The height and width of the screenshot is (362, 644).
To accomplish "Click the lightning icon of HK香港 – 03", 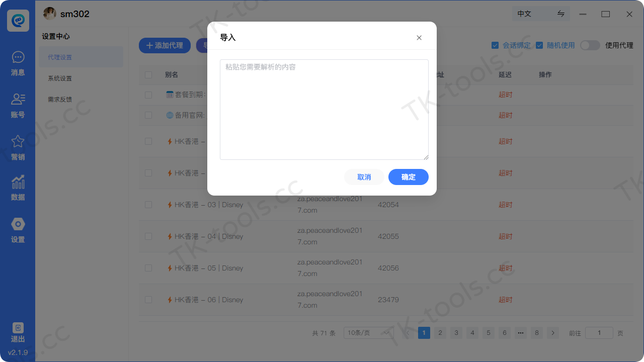I will tap(170, 205).
